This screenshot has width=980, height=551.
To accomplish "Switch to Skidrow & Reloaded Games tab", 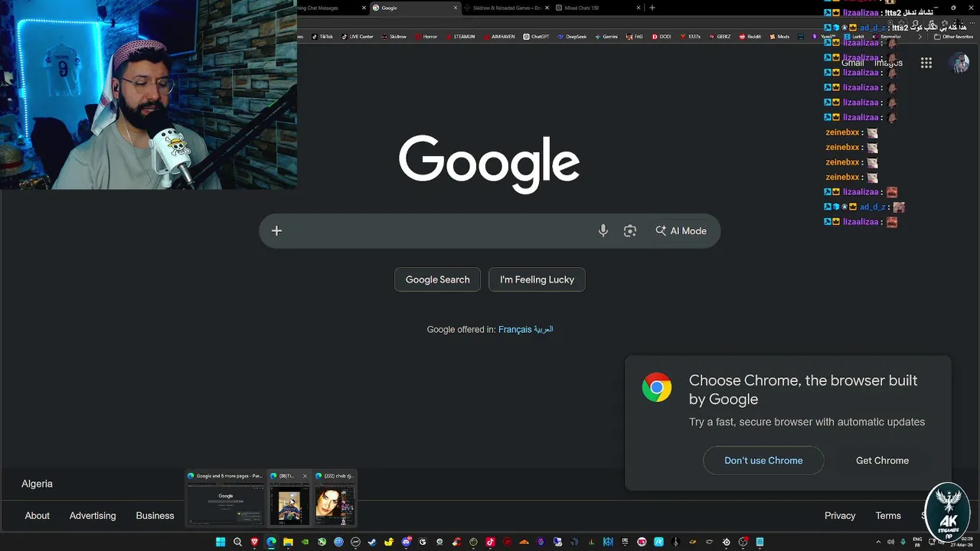I will pyautogui.click(x=505, y=8).
